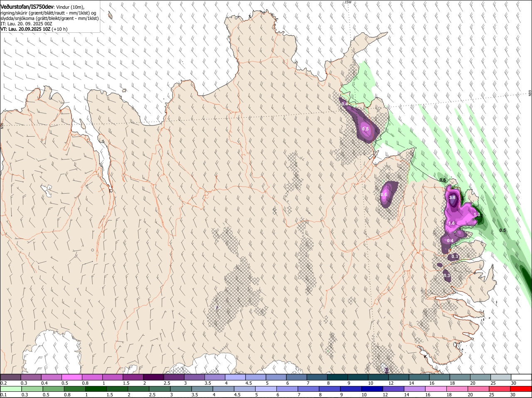
Task: Select lower legend swatch between 0.5 and 0.8
Action: pos(53,389)
